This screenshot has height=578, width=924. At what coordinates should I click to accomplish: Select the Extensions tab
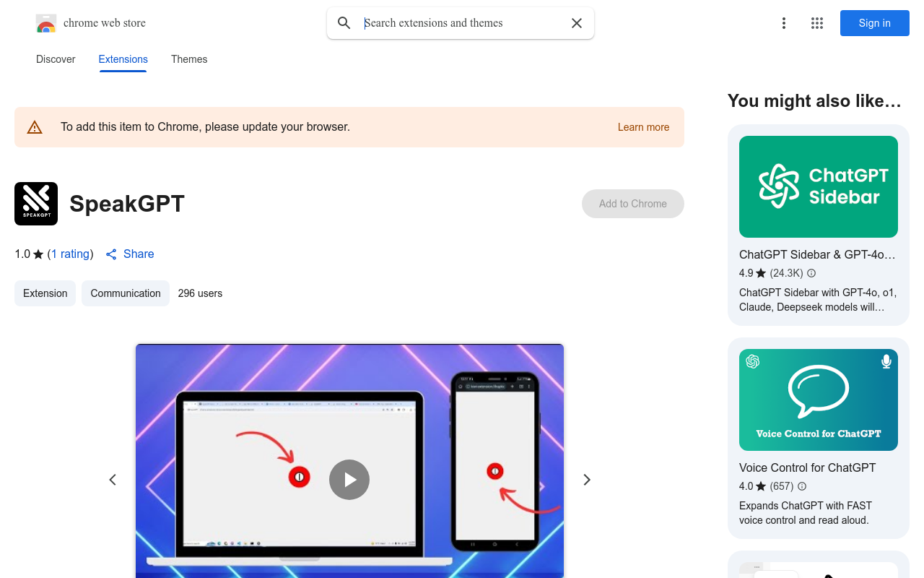tap(123, 59)
